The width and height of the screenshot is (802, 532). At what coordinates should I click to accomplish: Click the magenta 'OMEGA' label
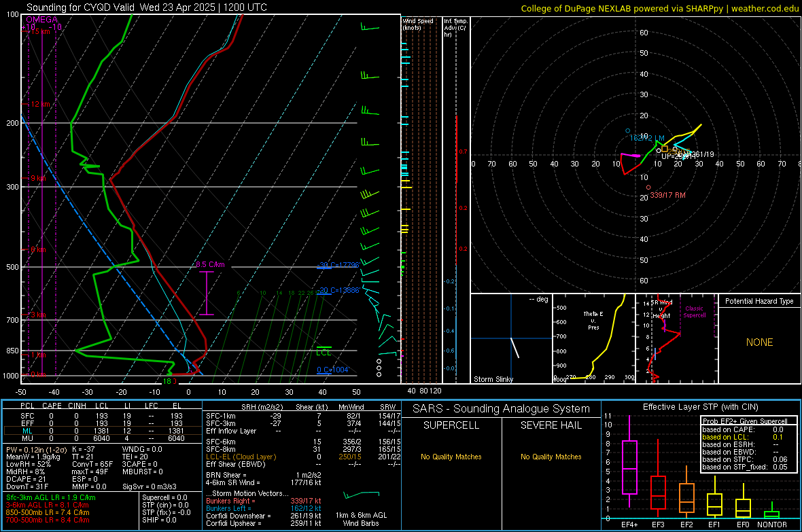[x=42, y=20]
